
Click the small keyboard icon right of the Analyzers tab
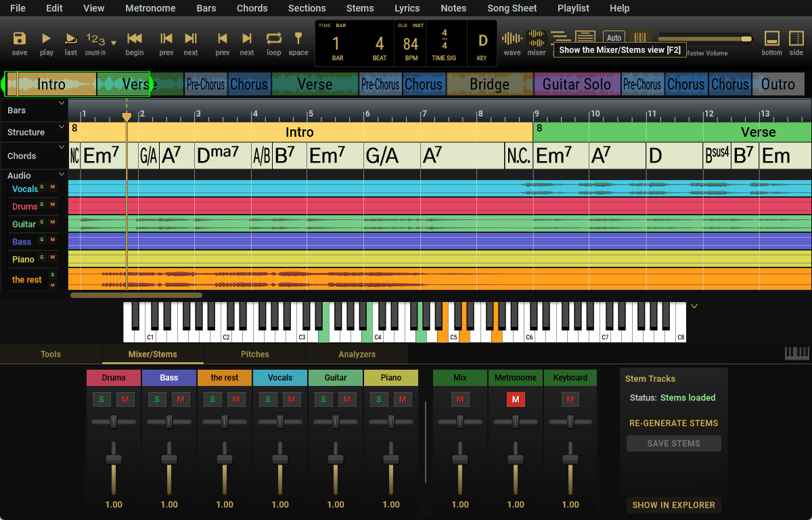(x=796, y=353)
